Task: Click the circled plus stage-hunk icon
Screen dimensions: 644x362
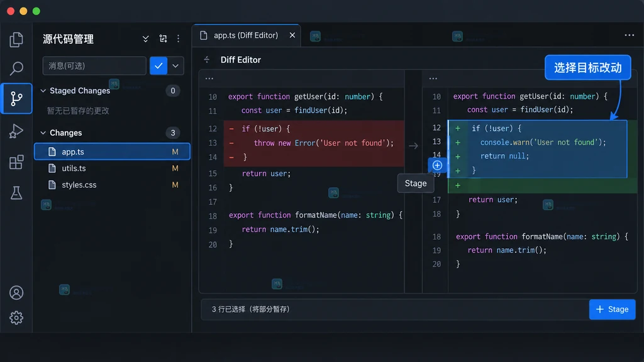Action: tap(437, 165)
